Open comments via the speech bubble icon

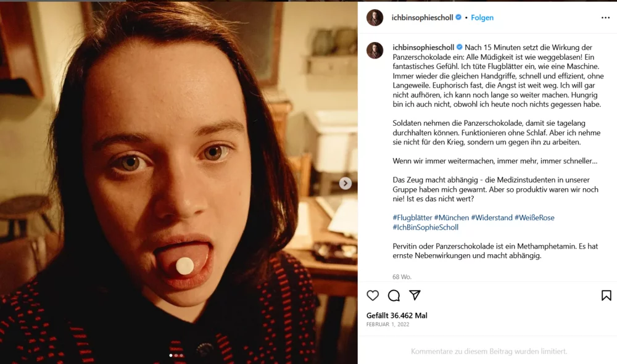(394, 296)
